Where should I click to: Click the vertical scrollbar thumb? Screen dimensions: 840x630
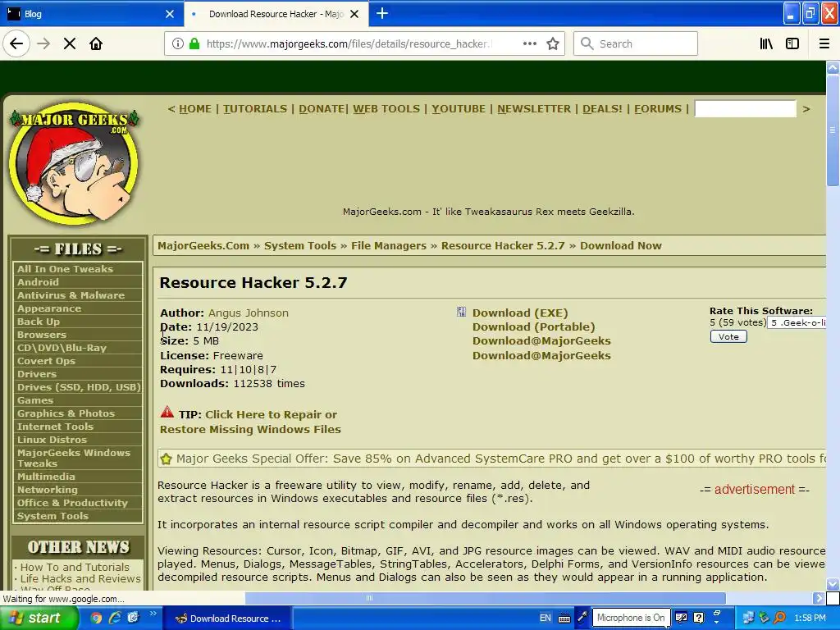pyautogui.click(x=833, y=130)
